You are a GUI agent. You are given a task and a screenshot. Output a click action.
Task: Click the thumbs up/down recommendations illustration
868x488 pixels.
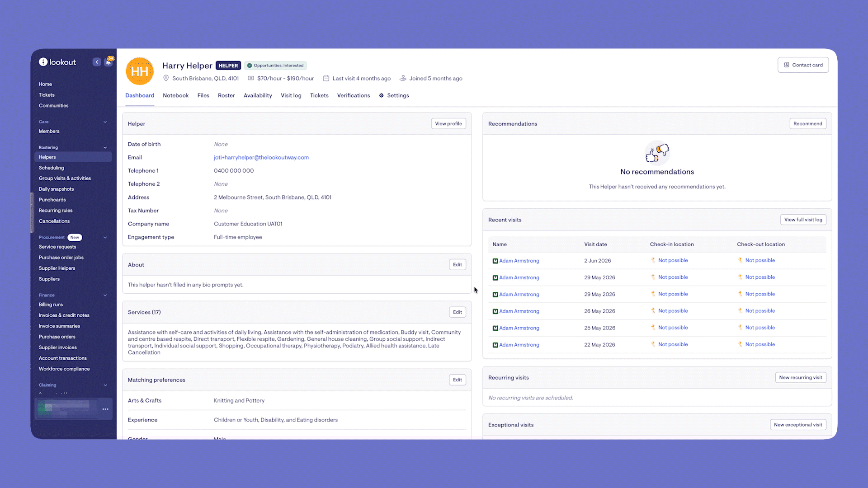657,153
